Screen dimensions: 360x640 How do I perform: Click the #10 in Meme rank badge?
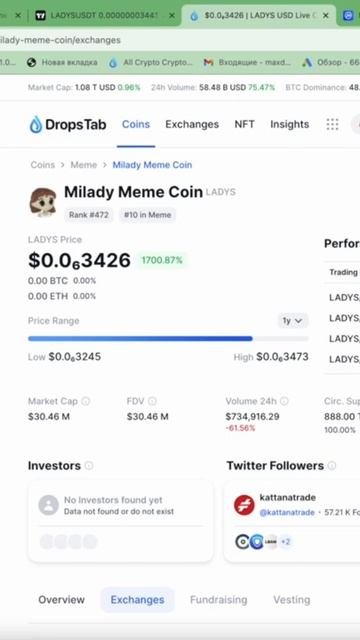147,215
